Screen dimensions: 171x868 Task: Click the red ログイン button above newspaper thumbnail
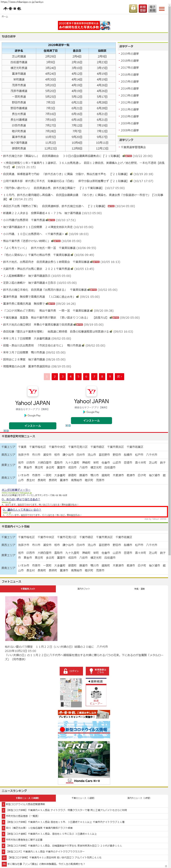pos(71,671)
